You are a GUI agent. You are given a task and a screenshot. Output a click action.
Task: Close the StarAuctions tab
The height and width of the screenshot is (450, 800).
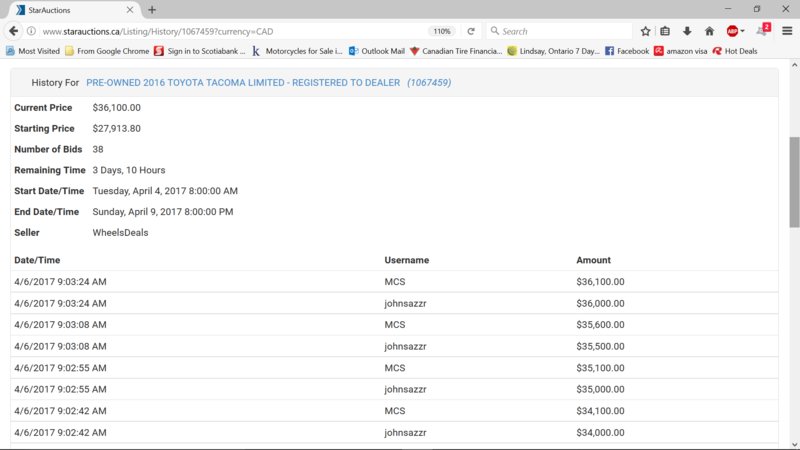point(130,10)
